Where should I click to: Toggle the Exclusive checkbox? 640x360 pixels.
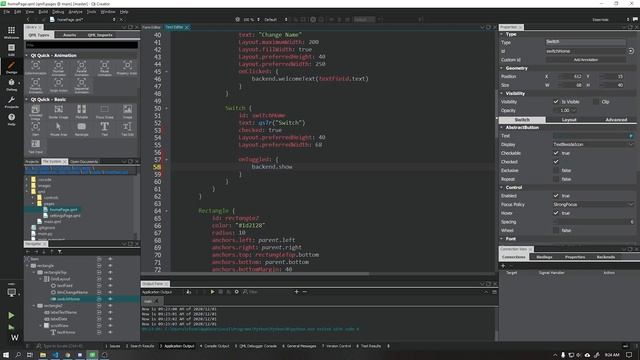[x=556, y=170]
